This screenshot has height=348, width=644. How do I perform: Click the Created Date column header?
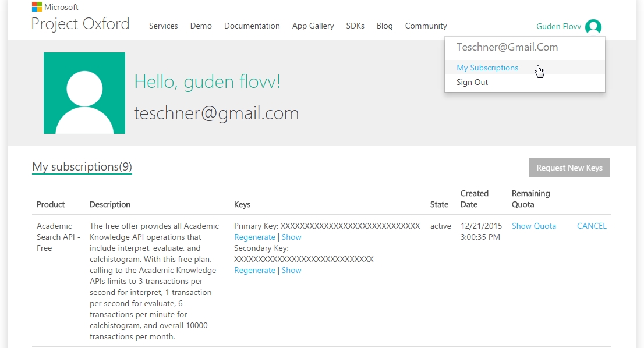coord(475,199)
